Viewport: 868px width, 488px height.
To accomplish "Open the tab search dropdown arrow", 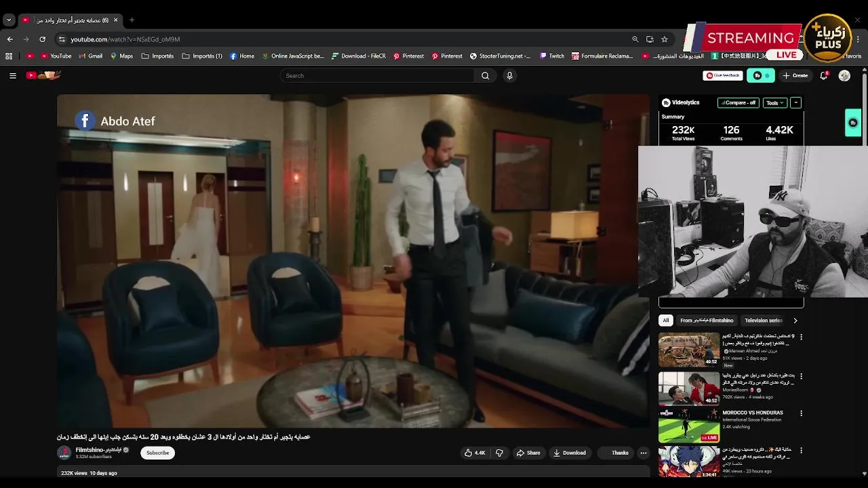I will [x=9, y=20].
